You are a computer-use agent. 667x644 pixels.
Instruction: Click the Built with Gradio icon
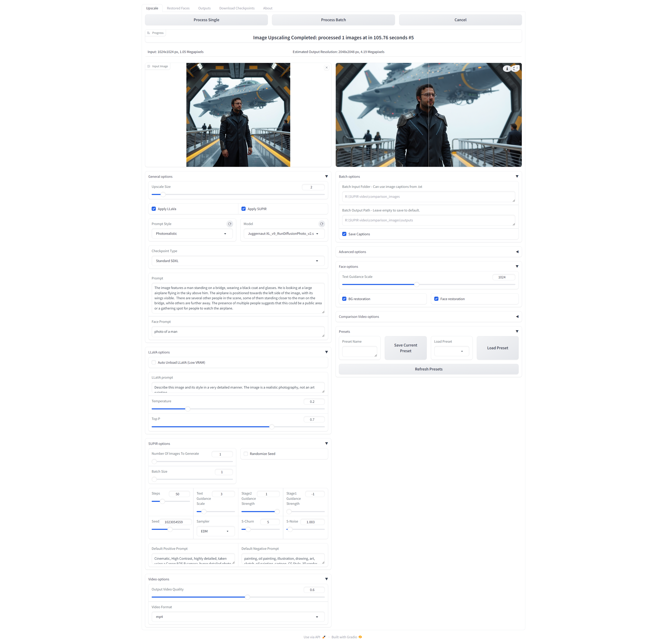point(361,637)
